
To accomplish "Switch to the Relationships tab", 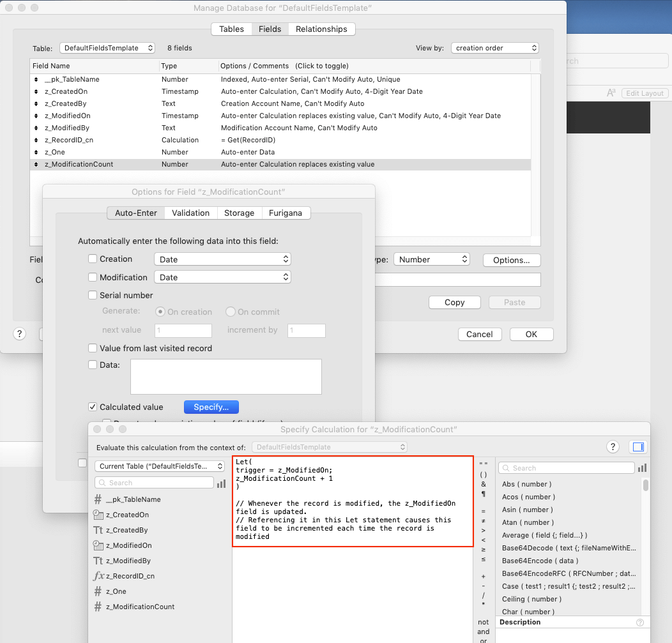I will coord(321,29).
